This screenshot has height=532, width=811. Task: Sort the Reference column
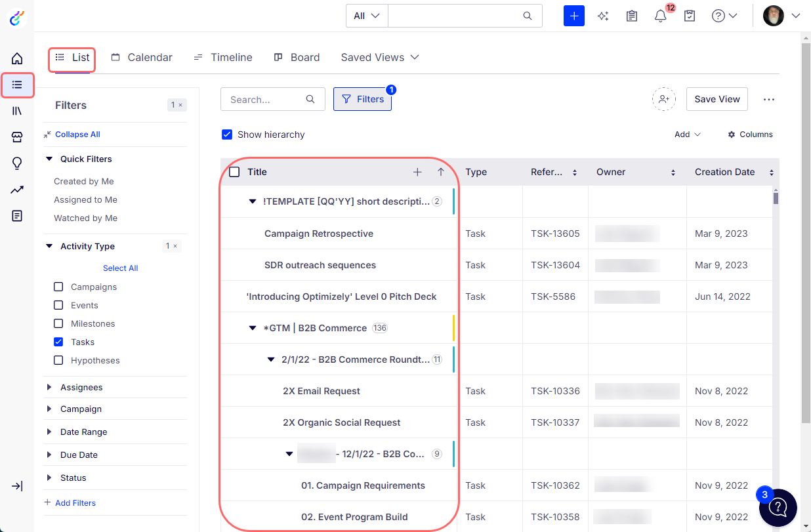point(575,173)
